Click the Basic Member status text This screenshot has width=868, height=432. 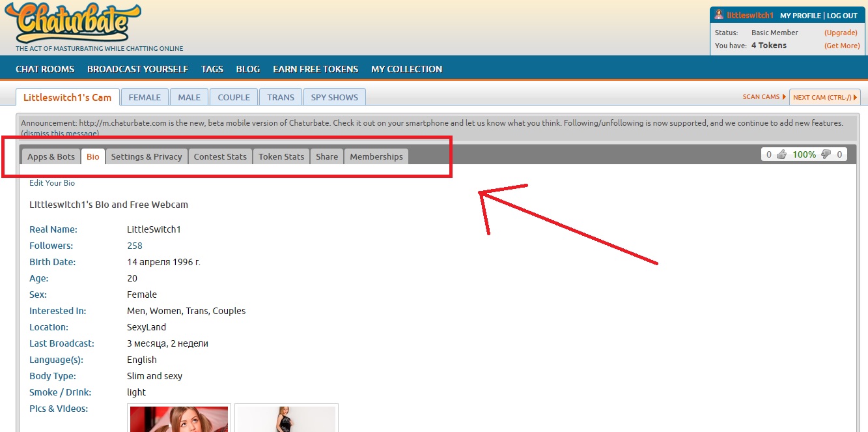775,33
